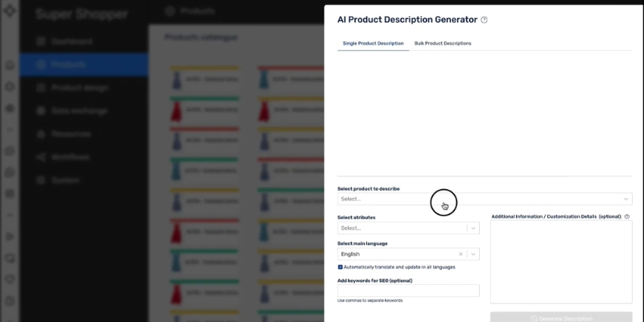Click help icon beside AI Product Description Generator title
Viewport: 644px width, 322px height.
(484, 19)
